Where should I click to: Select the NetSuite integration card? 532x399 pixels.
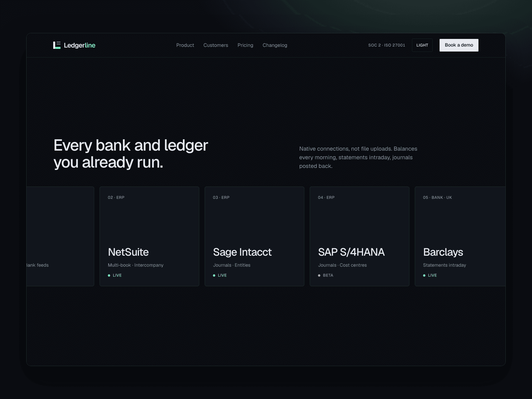(149, 236)
